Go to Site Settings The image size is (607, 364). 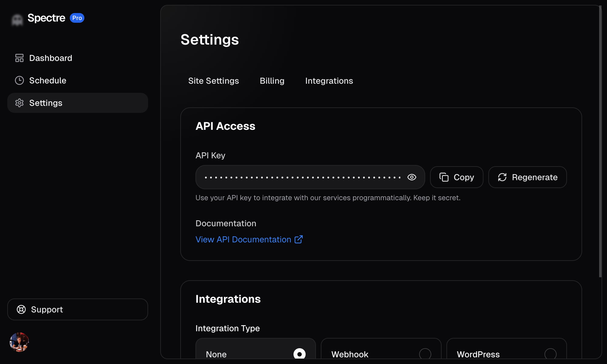[213, 81]
